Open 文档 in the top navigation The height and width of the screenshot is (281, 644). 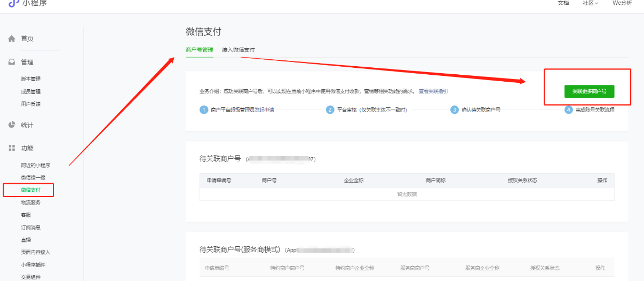pos(563,3)
